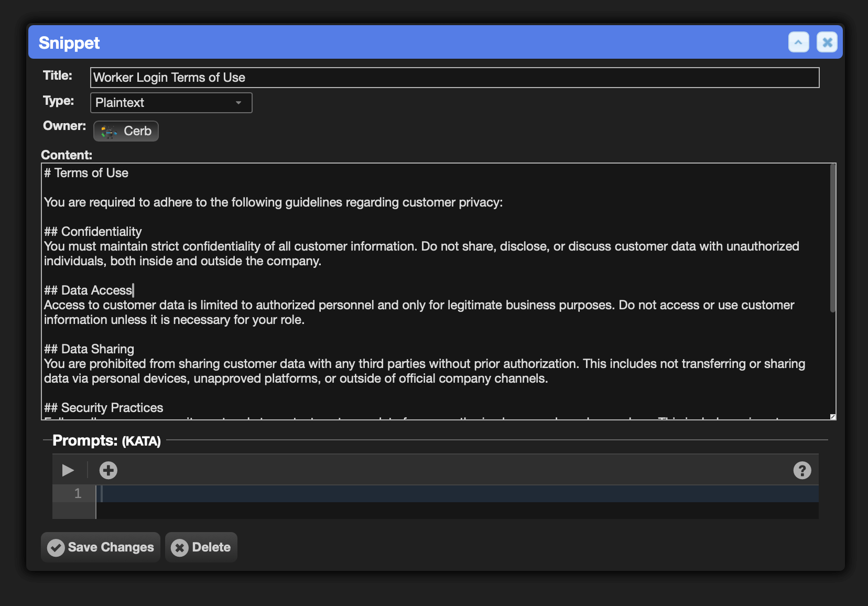The image size is (868, 606).
Task: Click the '## Data Sharing' heading line
Action: click(90, 349)
